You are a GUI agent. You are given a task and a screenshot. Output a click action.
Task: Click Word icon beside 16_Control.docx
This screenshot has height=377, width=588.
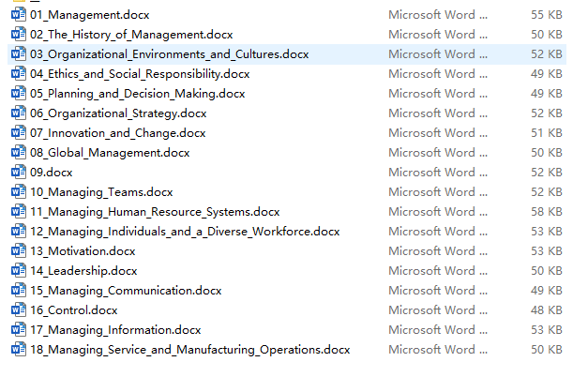(19, 310)
